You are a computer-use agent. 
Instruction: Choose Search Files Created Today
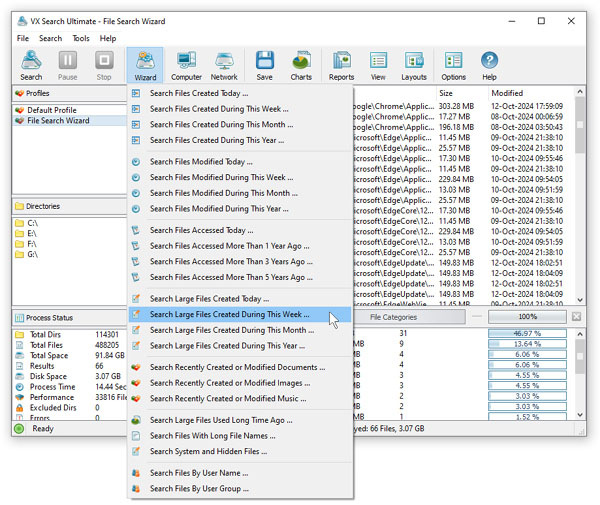tap(240, 93)
